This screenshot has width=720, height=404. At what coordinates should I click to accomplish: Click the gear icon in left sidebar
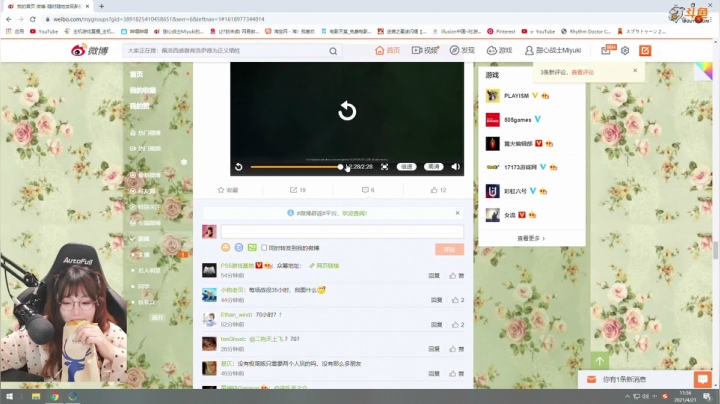[184, 162]
